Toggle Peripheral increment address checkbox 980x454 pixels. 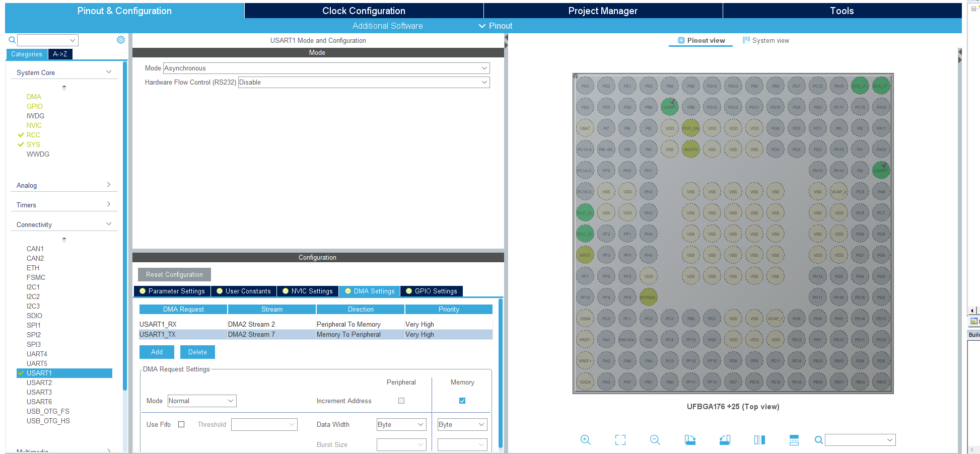(401, 401)
